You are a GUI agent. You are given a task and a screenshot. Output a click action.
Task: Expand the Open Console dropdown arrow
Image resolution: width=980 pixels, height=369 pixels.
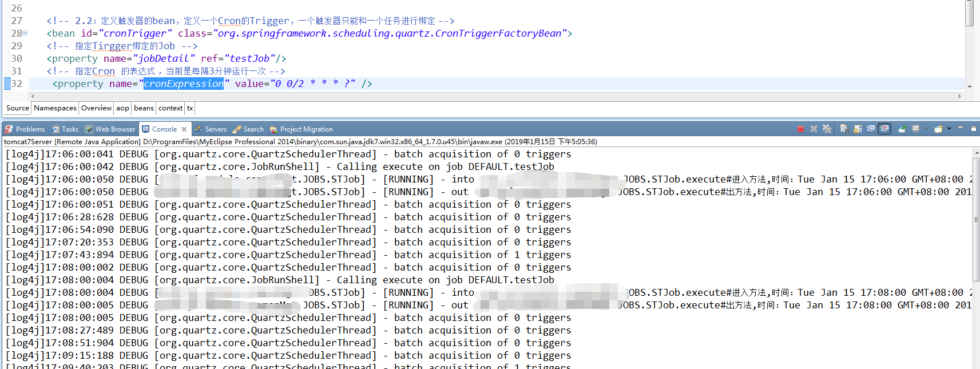pyautogui.click(x=949, y=129)
